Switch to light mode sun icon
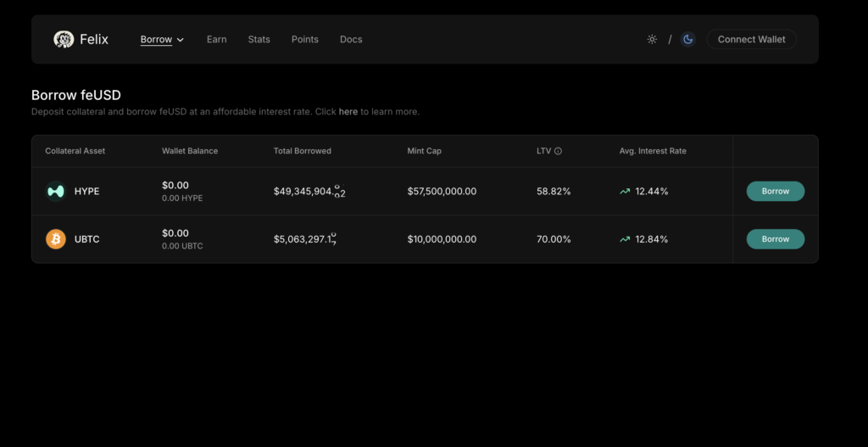Screen dimensions: 868x447 point(652,39)
